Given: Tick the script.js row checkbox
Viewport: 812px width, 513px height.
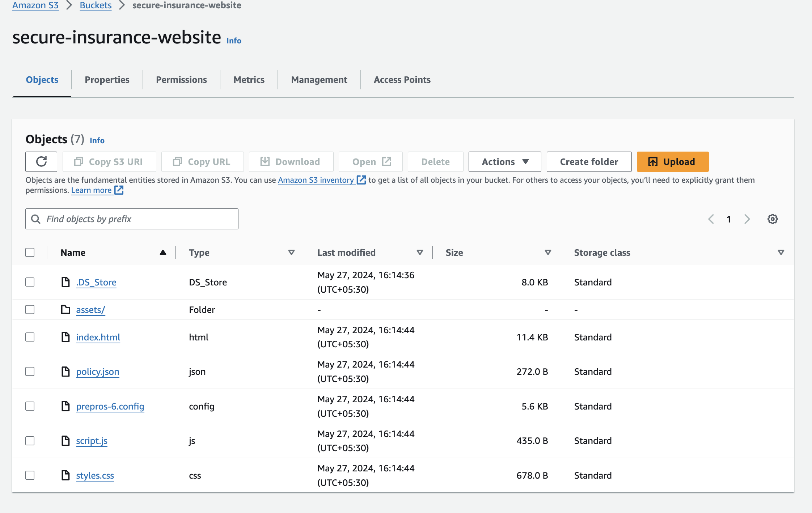Looking at the screenshot, I should (x=30, y=441).
